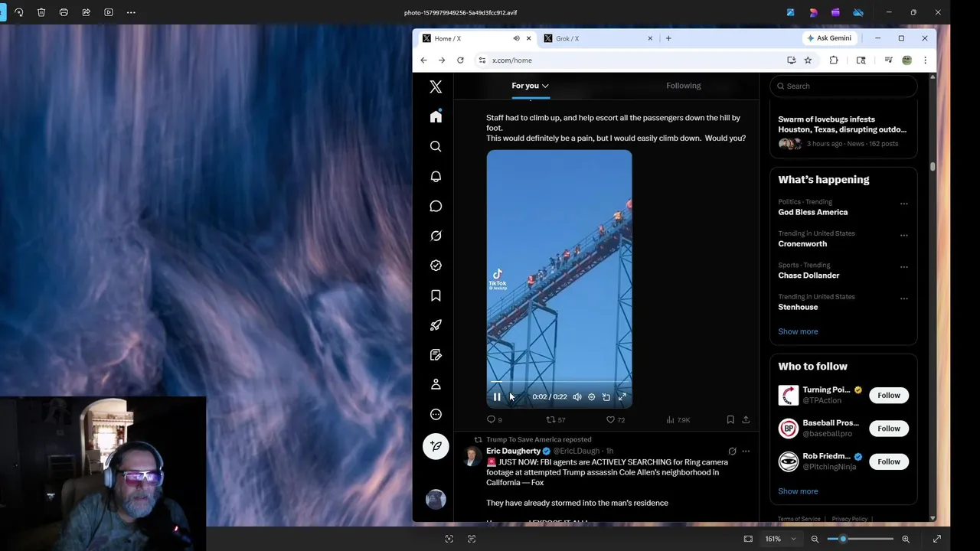Image resolution: width=980 pixels, height=551 pixels.
Task: Open the Chrome three-dot menu
Action: click(925, 60)
